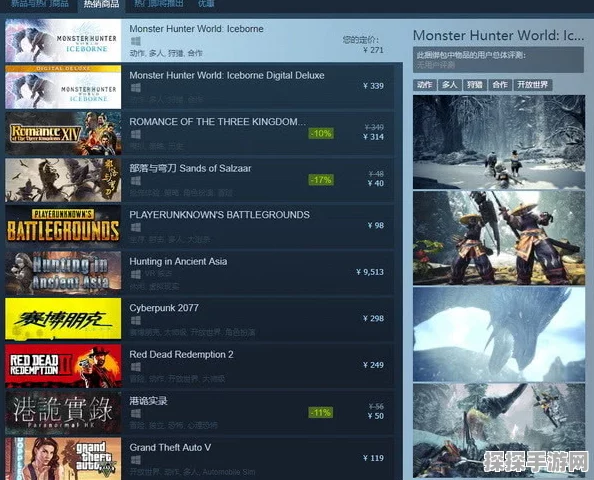This screenshot has height=480, width=594.
Task: Click Sands of Salzaar capsule image
Action: pos(63,180)
